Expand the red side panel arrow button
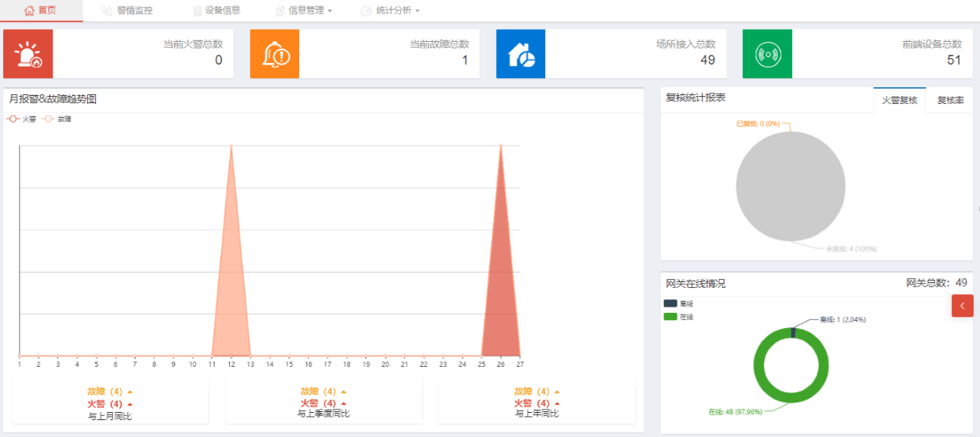Viewport: 980px width, 437px height. pos(962,306)
